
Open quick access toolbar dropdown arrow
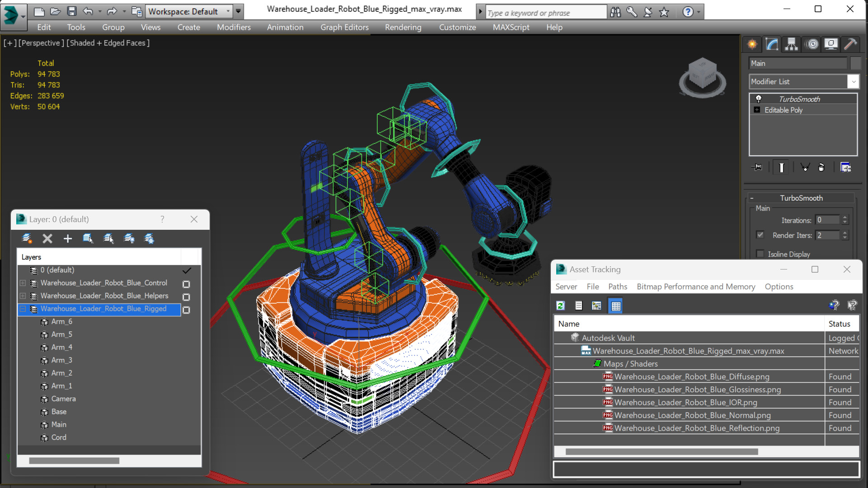[x=238, y=11]
